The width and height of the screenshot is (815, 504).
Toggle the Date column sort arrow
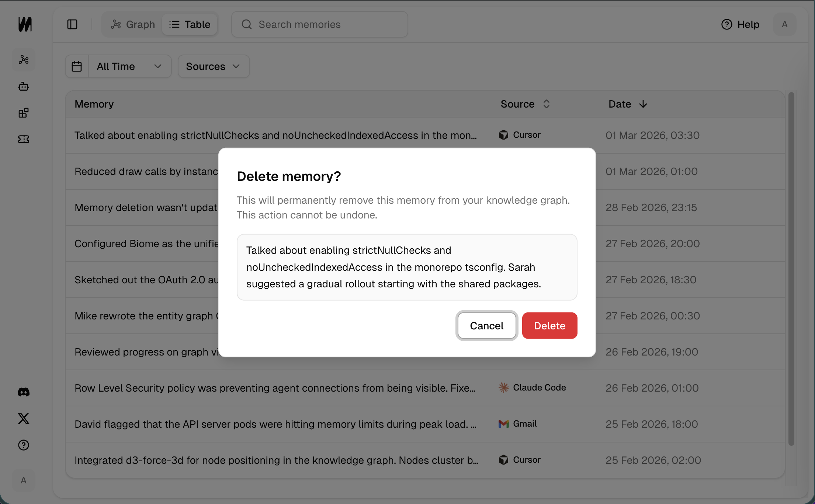click(x=643, y=104)
